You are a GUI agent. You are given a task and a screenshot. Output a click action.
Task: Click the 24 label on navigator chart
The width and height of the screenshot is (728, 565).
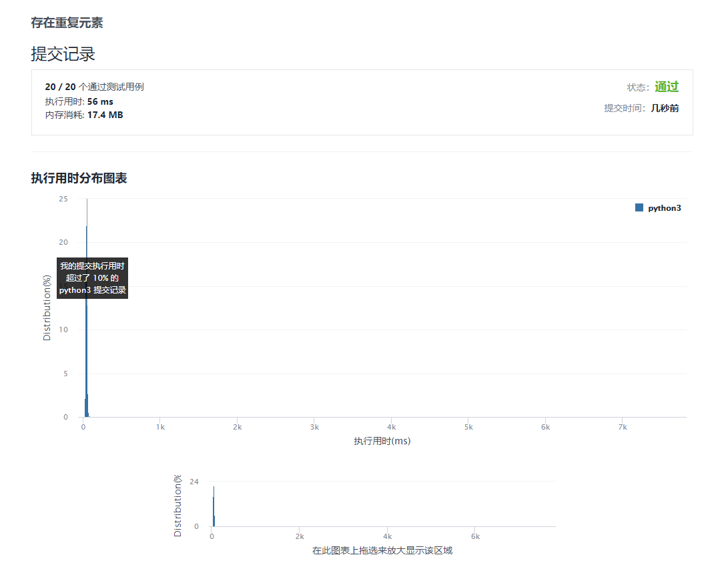[x=194, y=482]
